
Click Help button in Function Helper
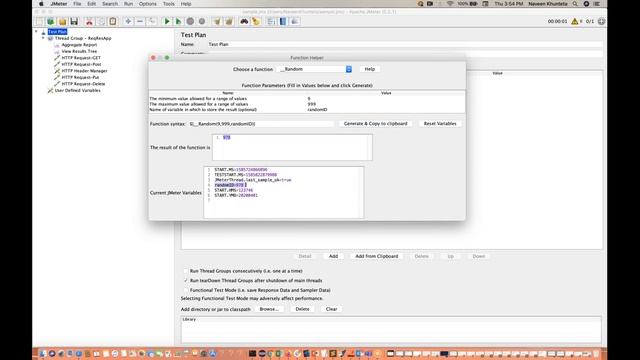click(x=370, y=69)
